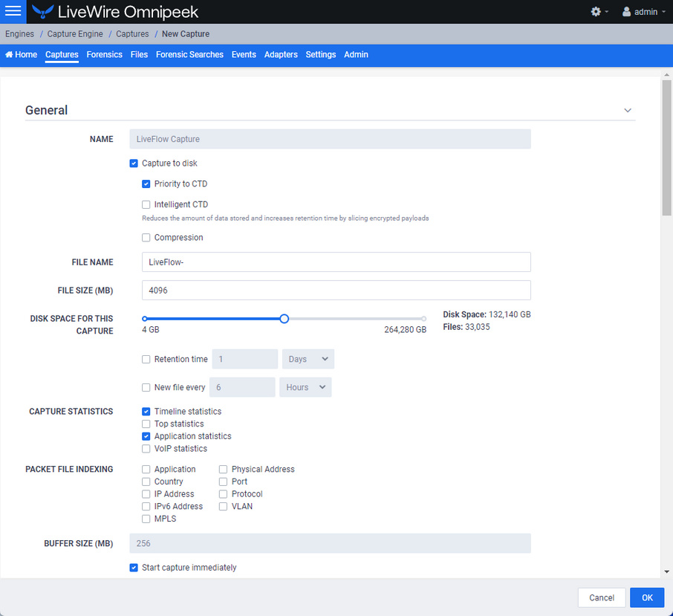Viewport: 673px width, 616px height.
Task: Disable Application statistics
Action: tap(146, 436)
